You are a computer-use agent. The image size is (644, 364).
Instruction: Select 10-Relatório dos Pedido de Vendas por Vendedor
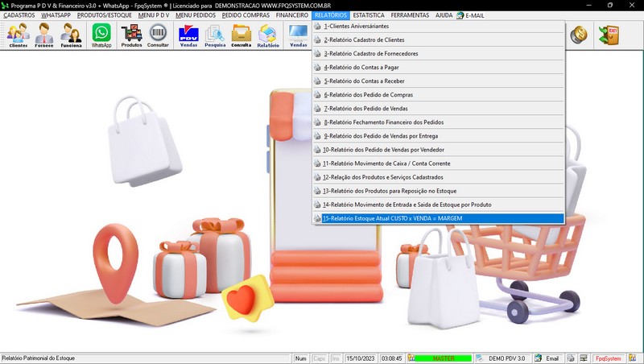438,150
